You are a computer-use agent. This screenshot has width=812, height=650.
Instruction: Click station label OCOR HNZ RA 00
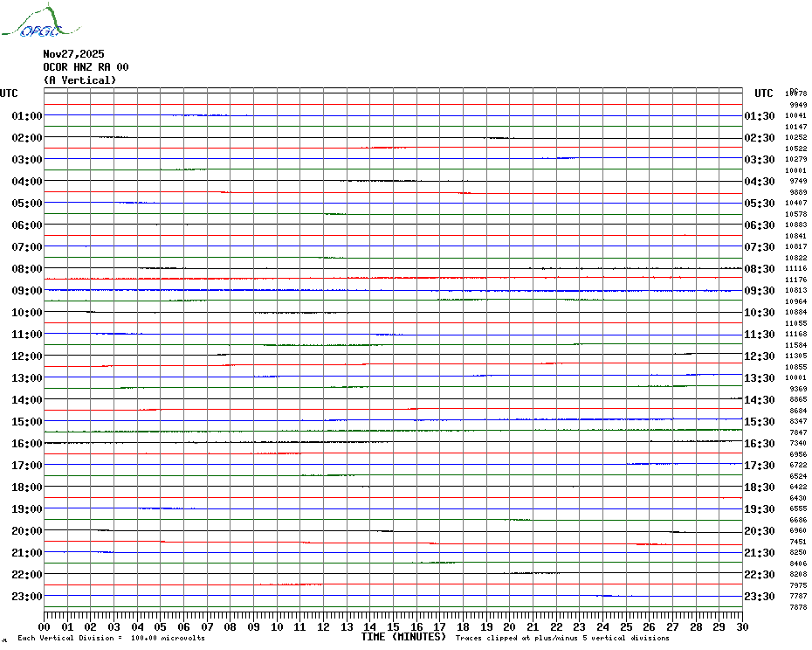coord(86,67)
